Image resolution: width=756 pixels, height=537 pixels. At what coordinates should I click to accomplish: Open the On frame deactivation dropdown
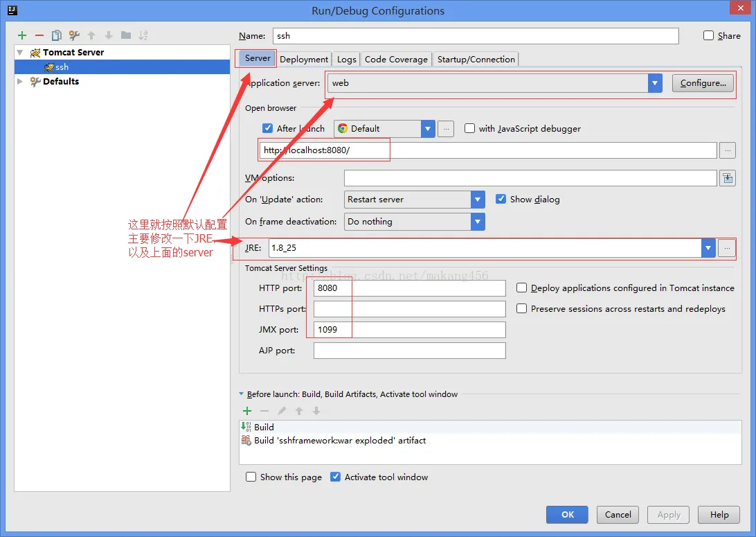click(x=477, y=222)
